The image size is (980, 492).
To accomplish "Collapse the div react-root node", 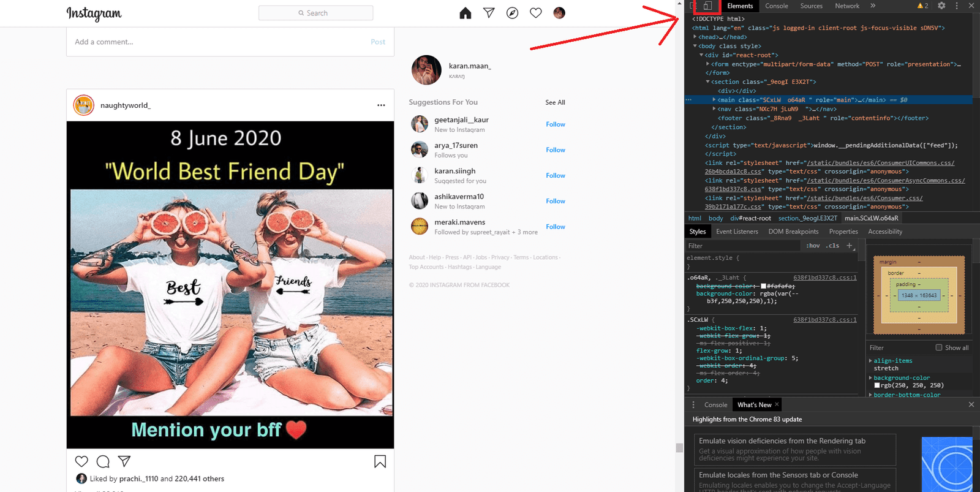I will click(x=701, y=55).
